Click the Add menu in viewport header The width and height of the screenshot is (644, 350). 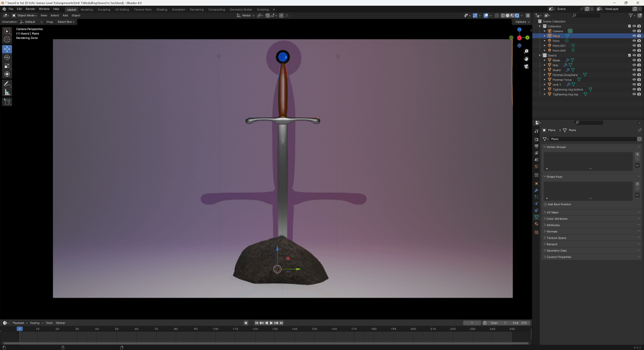(65, 15)
